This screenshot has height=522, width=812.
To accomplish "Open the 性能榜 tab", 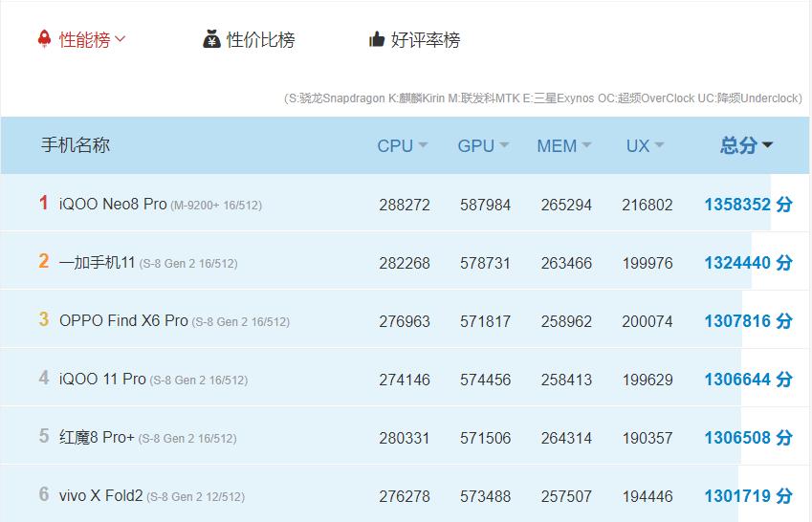I will click(84, 39).
